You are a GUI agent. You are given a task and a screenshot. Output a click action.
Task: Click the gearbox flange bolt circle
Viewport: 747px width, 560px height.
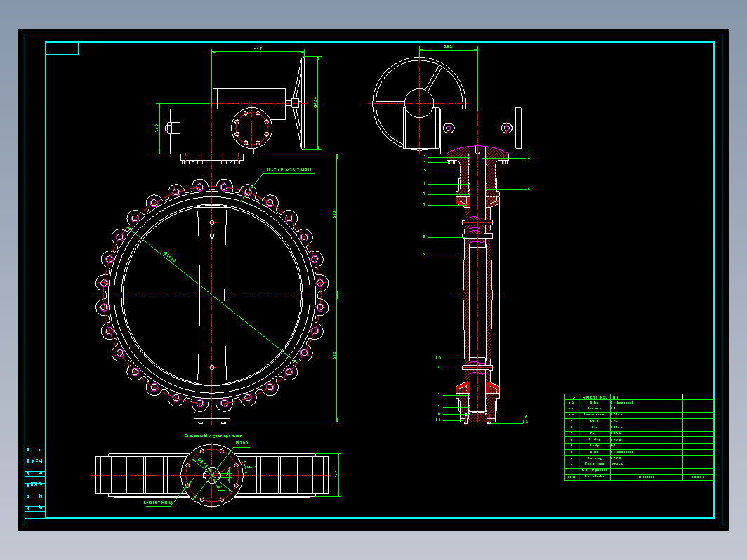(x=251, y=127)
